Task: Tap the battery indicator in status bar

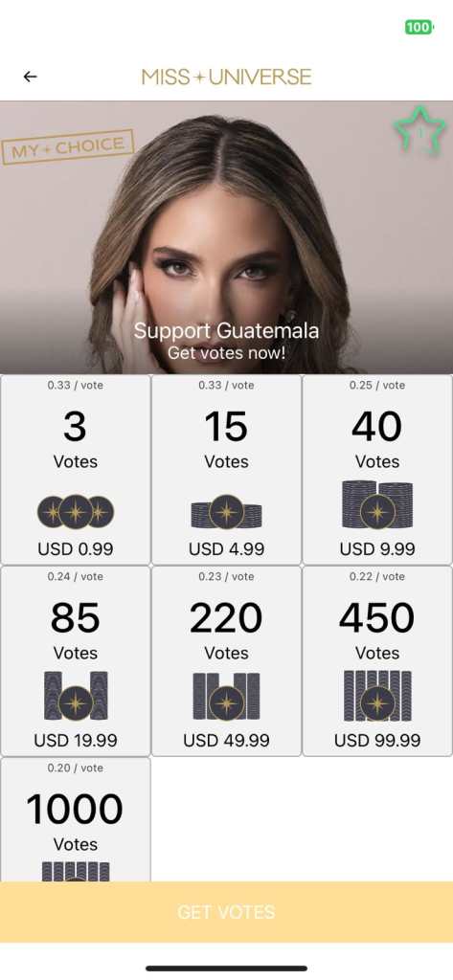Action: coord(419,27)
